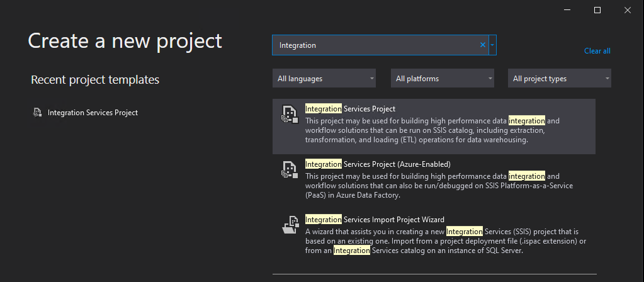
Task: Click the ETL operations template description text
Action: 427,130
